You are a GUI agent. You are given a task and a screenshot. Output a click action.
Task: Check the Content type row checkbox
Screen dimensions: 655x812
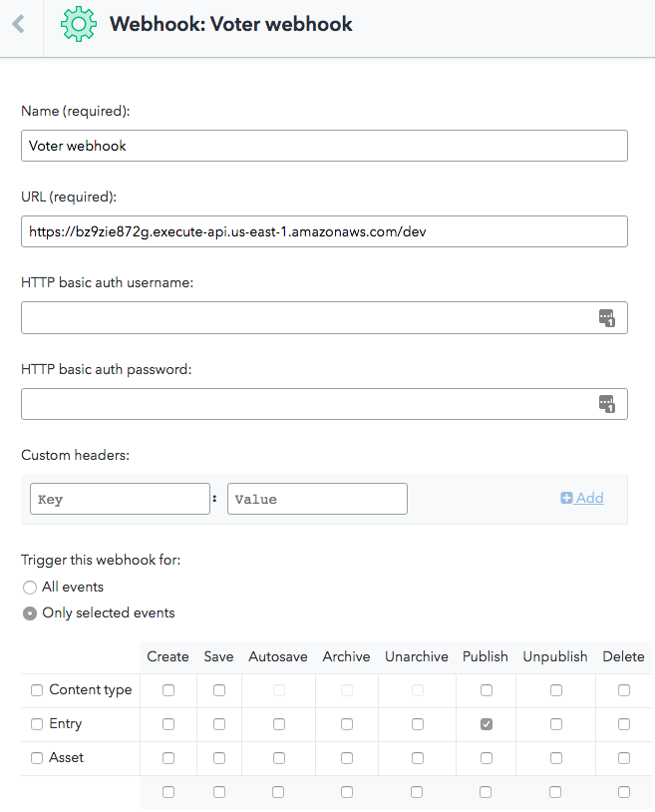[x=37, y=690]
